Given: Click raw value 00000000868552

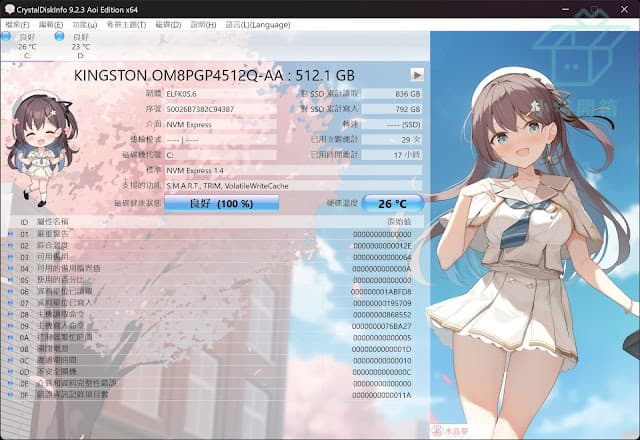Looking at the screenshot, I should click(382, 315).
